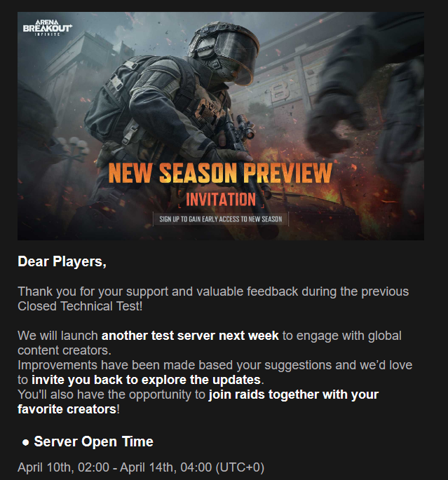The image size is (448, 480).
Task: Click the 'April 14th, 04:00' end time
Action: [165, 467]
